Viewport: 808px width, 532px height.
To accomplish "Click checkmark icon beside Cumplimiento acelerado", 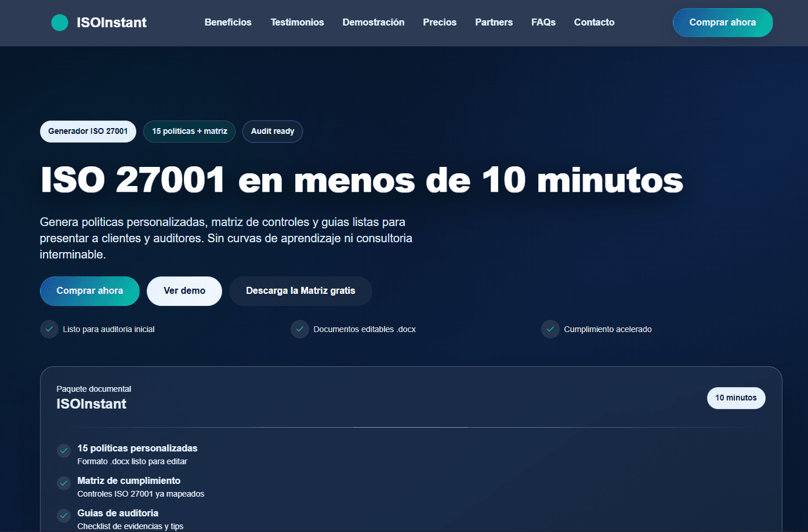I will coord(550,329).
